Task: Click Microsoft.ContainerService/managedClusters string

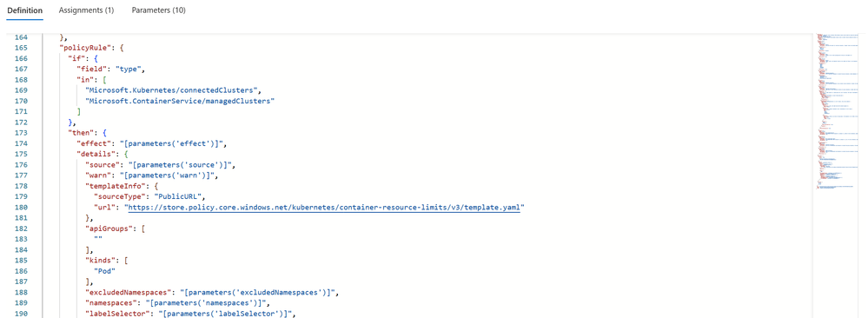Action: tap(180, 102)
